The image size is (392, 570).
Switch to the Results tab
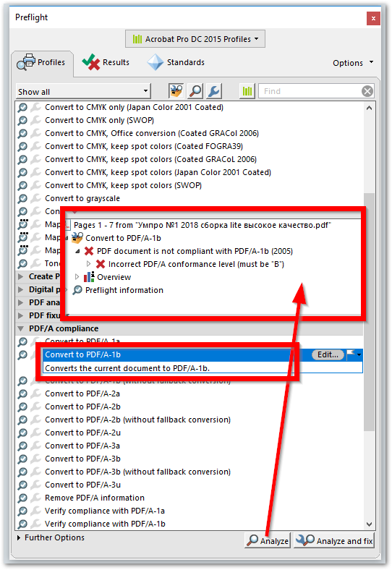pos(106,62)
